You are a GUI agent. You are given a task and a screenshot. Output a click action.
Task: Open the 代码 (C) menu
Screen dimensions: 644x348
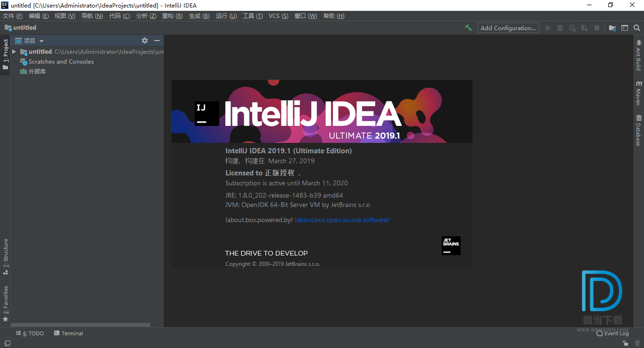coord(120,16)
